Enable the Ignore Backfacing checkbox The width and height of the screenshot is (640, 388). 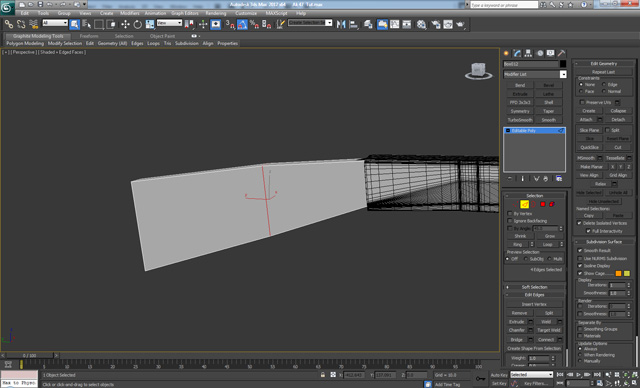(x=509, y=221)
